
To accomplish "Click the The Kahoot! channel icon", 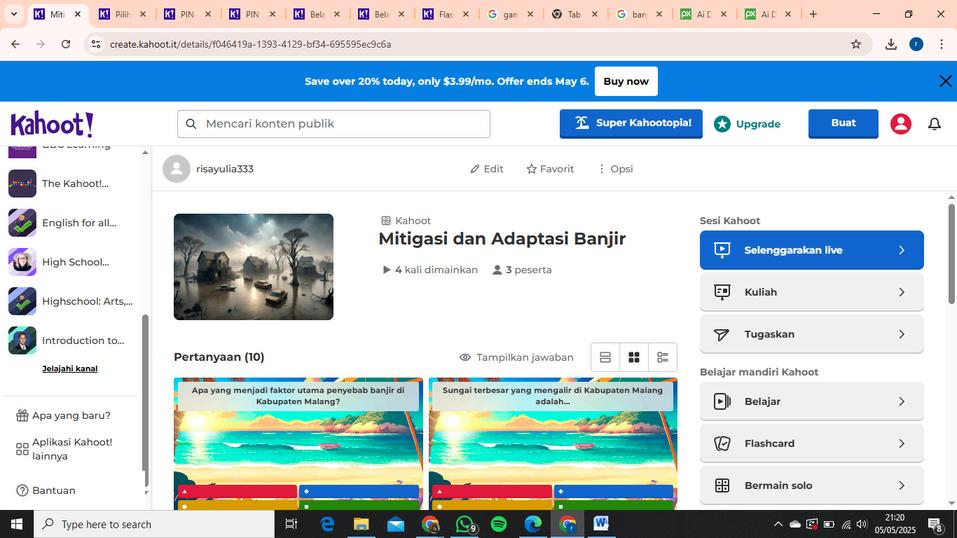I will tap(22, 183).
